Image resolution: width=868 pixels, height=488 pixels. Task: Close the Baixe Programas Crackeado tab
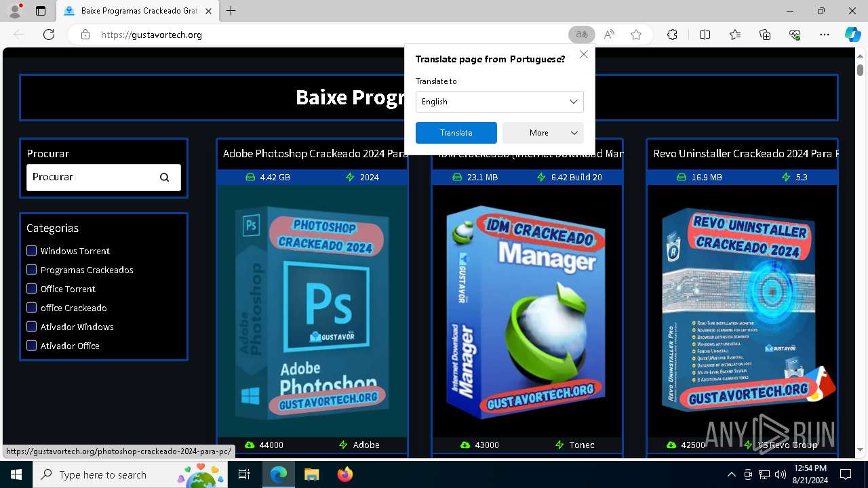208,11
